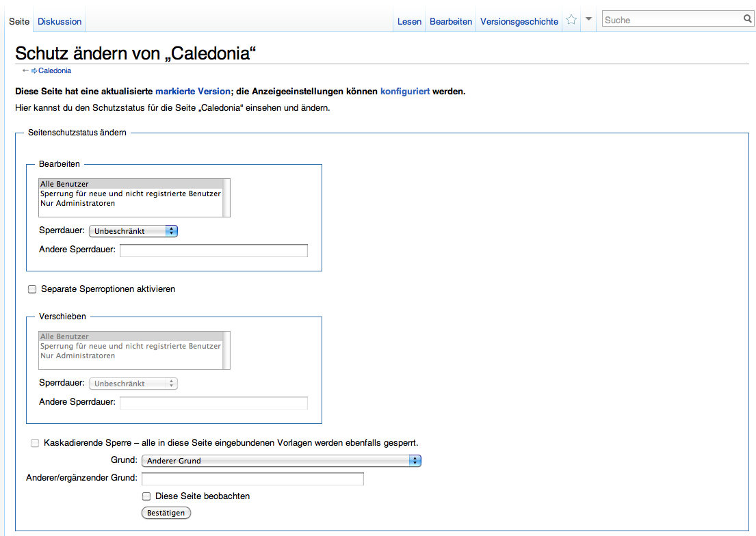Screen dimensions: 756x536
Task: Open the Grund dropdown menu
Action: coord(281,461)
